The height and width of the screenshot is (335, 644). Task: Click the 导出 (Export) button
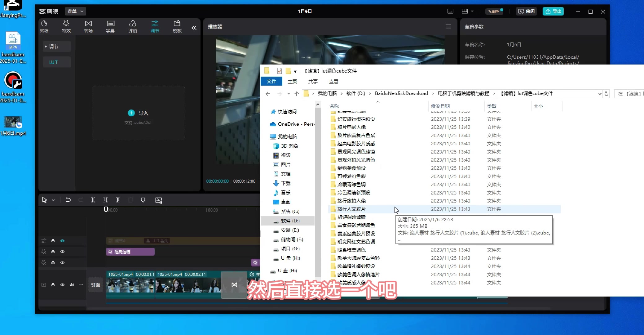553,11
